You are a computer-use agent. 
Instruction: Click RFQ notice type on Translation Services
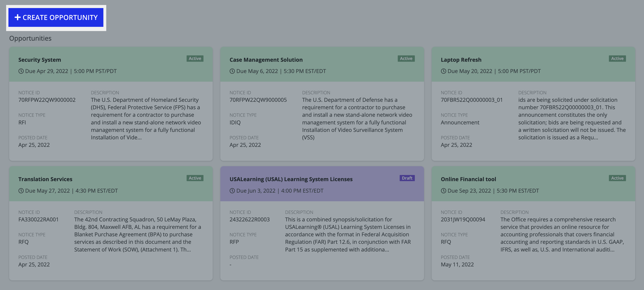pos(23,242)
